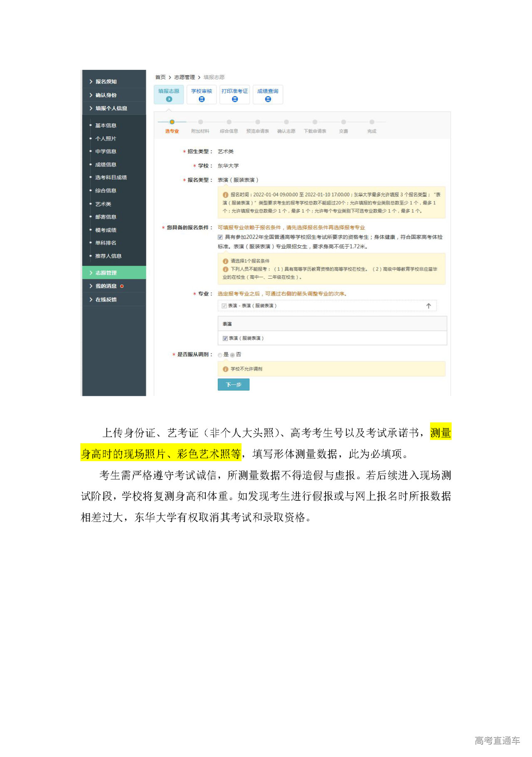Click the up arrow to reorder 表演 major

click(429, 306)
